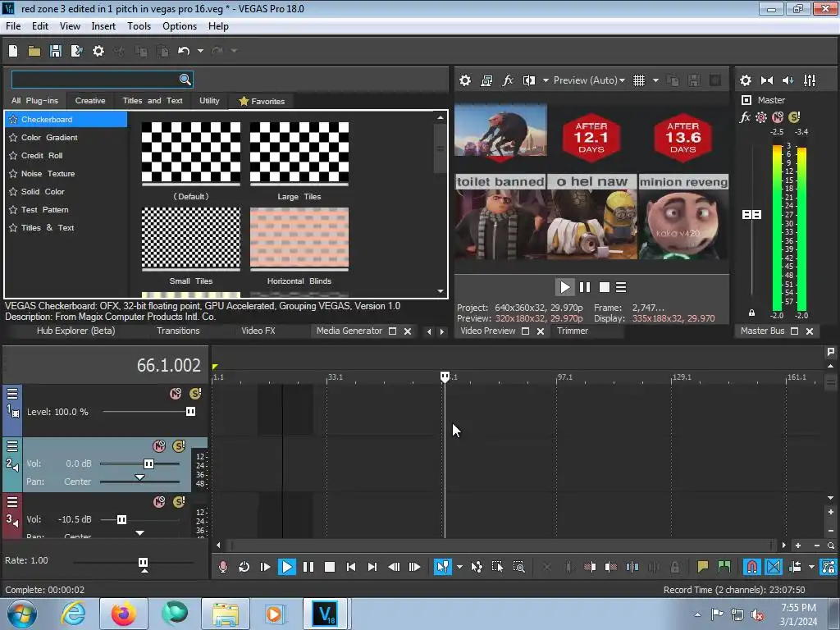Open Master Bus properties gear icon

coord(745,80)
